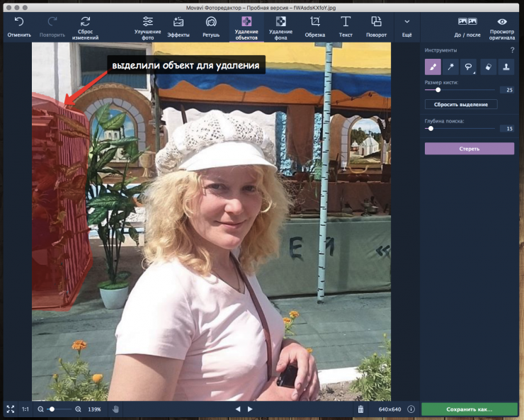Click Сохранить как button
Screen dimensions: 524x420
469,409
